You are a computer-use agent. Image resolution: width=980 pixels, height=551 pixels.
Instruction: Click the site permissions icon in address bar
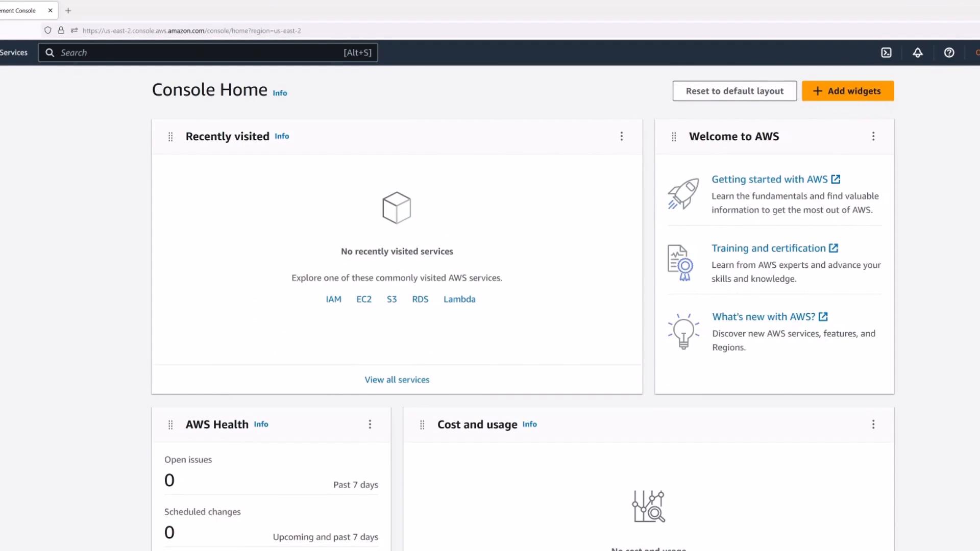click(x=74, y=31)
